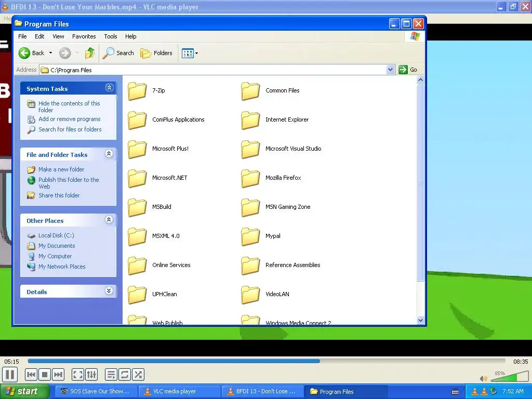Collapse the System Tasks panel
The image size is (532, 399).
click(x=109, y=88)
